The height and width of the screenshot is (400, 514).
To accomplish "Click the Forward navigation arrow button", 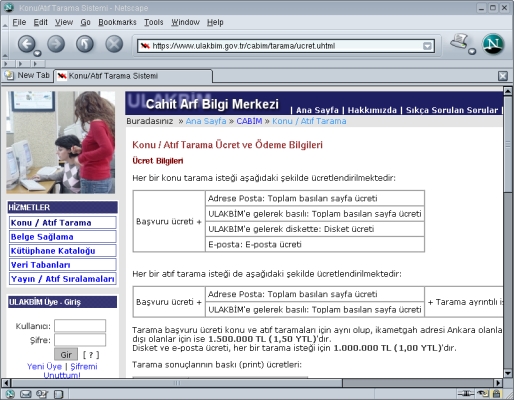I will coord(56,44).
